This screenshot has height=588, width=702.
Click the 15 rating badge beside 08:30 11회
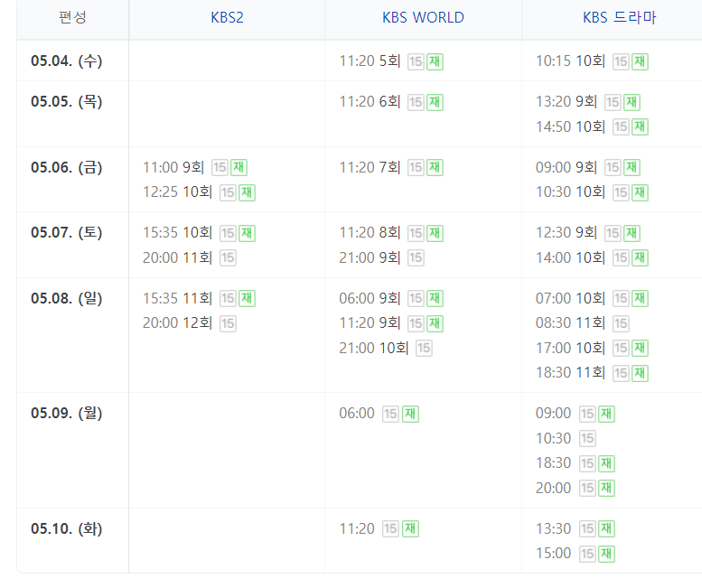(621, 323)
